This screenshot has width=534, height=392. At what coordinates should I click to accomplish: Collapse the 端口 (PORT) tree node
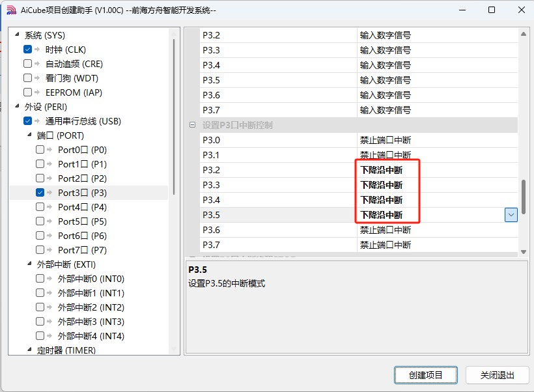point(29,135)
